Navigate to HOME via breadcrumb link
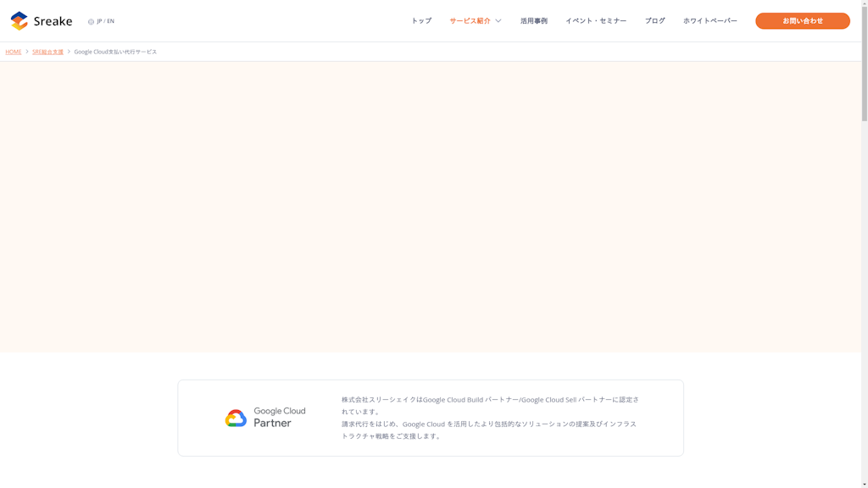Viewport: 868px width, 488px height. [x=14, y=52]
